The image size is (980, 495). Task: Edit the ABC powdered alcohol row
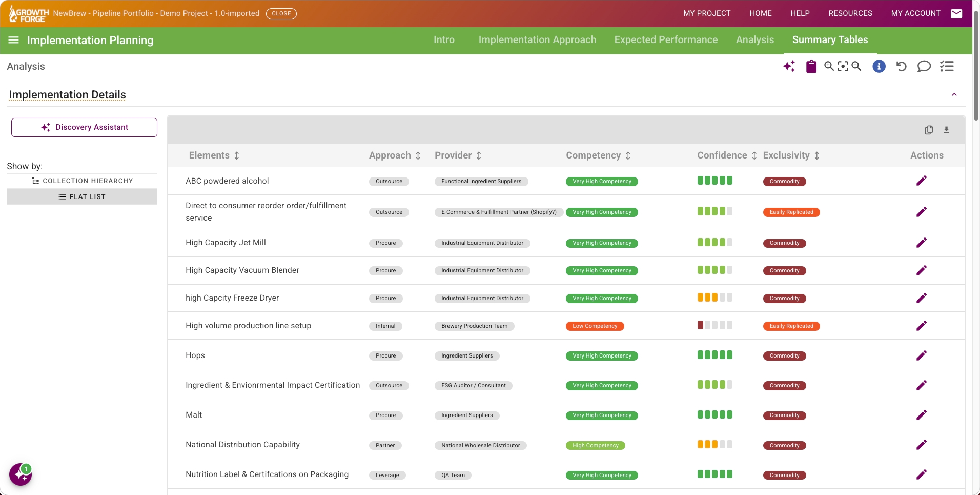click(922, 181)
